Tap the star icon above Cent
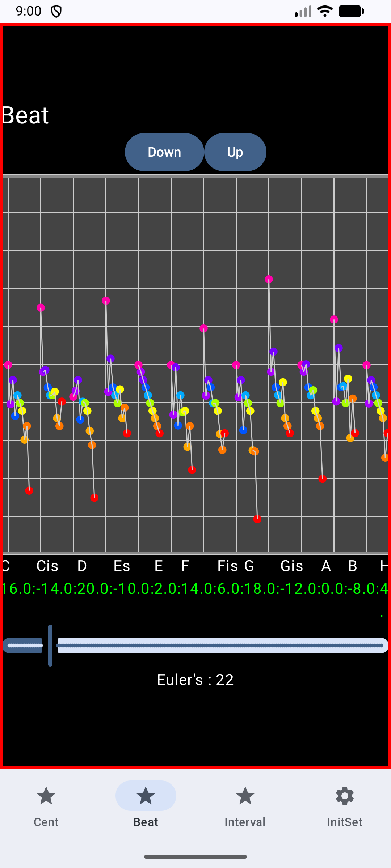Screen dimensions: 391x868 [46, 796]
